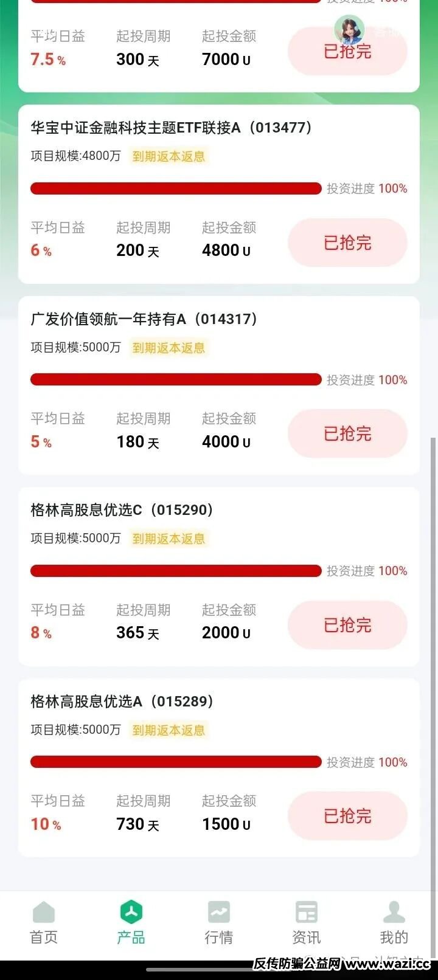Tap 到期返本返息 tag on 格林高股息优选C card
This screenshot has height=980, width=438.
tap(169, 539)
